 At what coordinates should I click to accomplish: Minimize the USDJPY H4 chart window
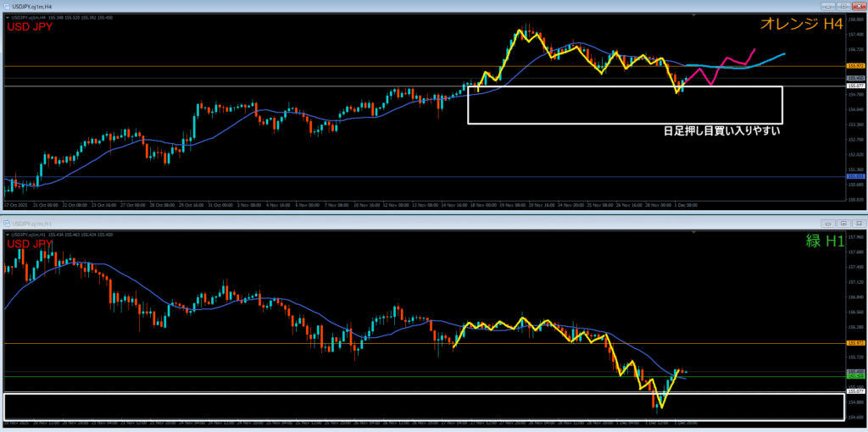pyautogui.click(x=829, y=6)
